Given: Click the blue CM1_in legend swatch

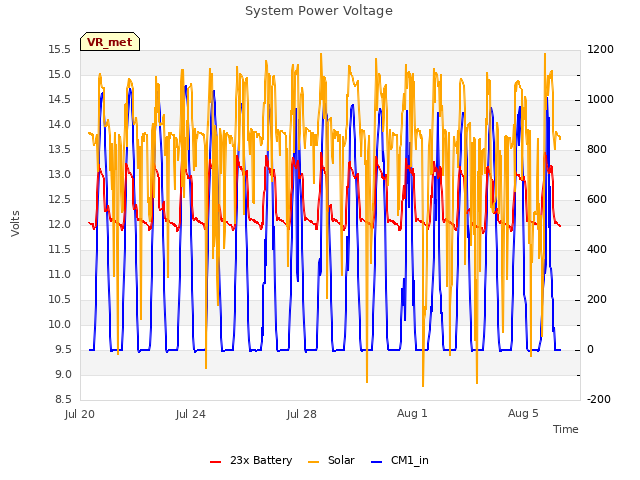Looking at the screenshot, I should coord(377,462).
